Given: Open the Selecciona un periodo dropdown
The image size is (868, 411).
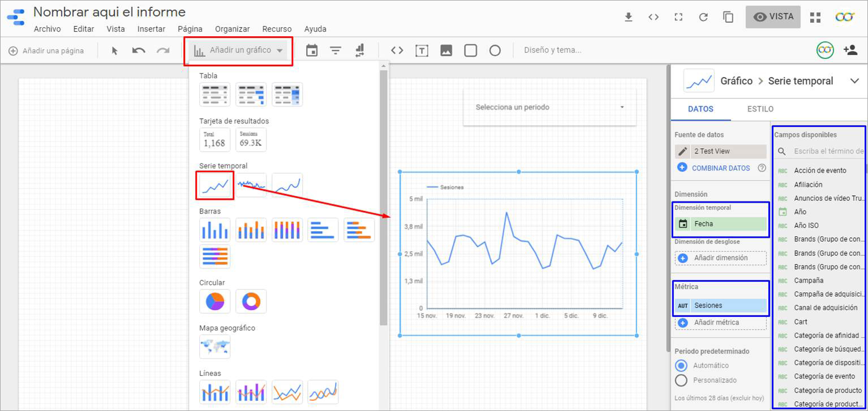Looking at the screenshot, I should [x=549, y=107].
